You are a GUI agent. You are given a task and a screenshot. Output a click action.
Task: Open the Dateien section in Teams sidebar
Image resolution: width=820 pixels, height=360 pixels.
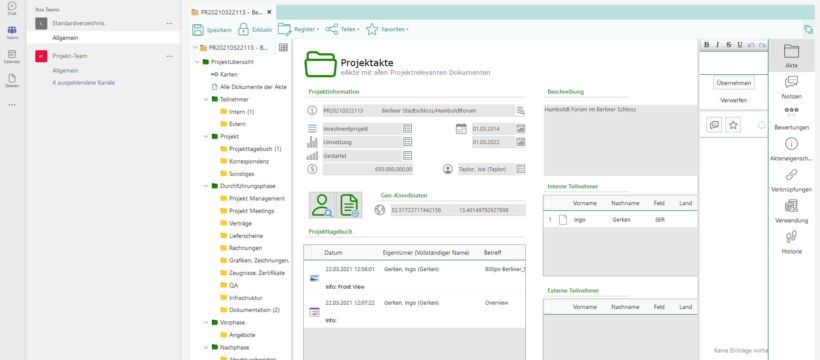pos(12,80)
